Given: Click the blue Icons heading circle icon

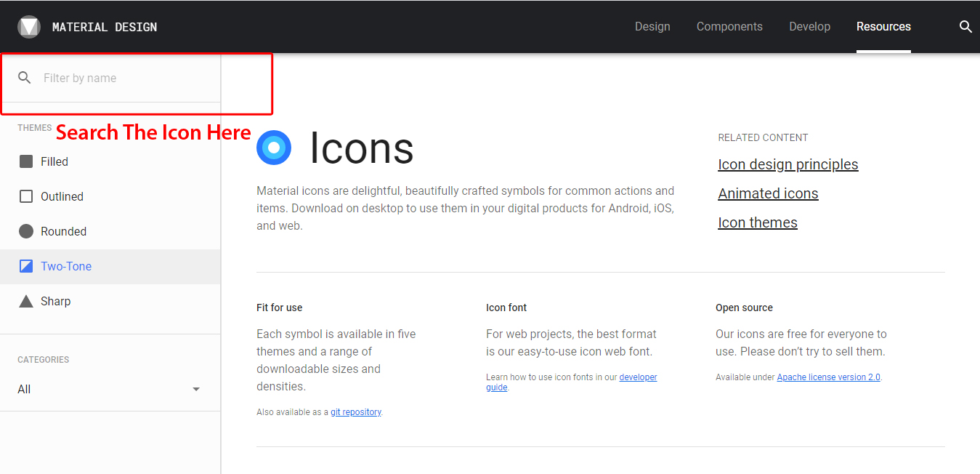Looking at the screenshot, I should (274, 148).
